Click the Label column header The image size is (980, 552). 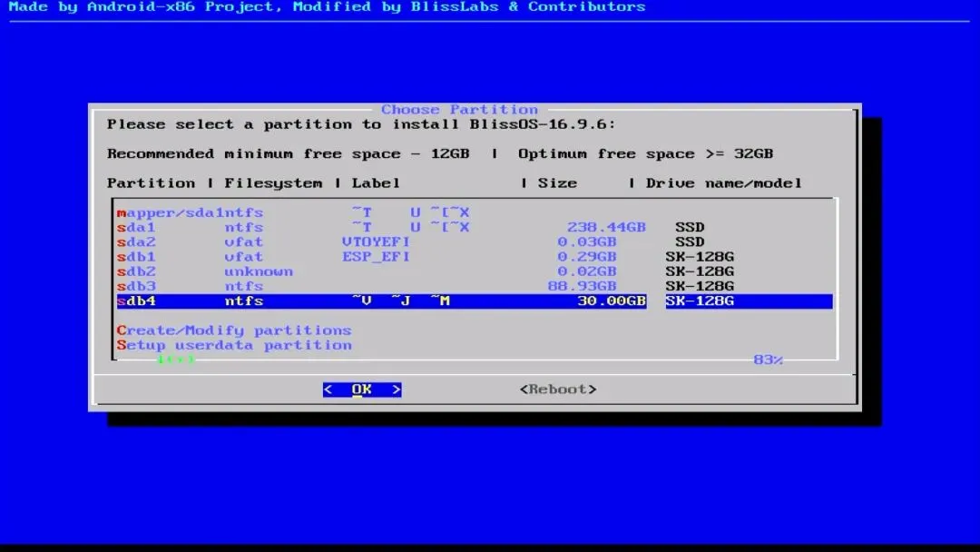point(376,183)
